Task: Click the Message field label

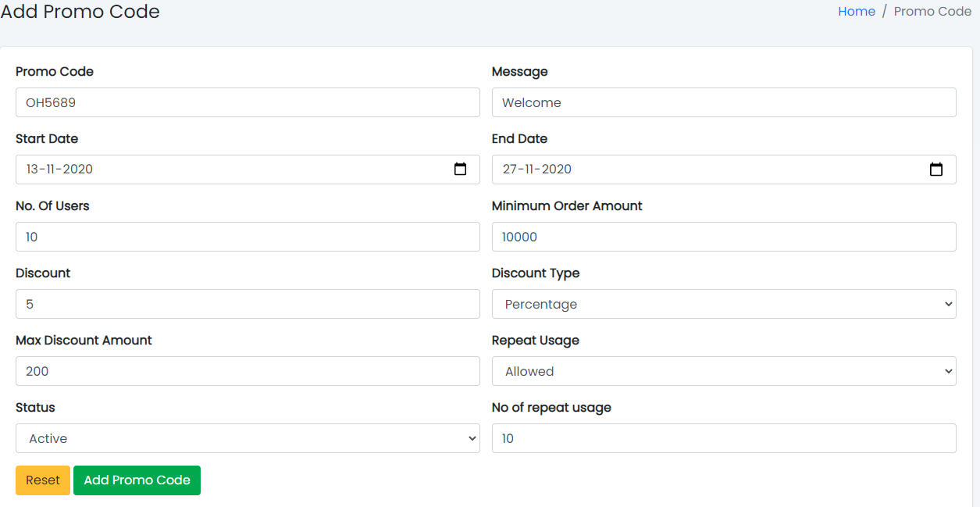Action: [x=520, y=72]
